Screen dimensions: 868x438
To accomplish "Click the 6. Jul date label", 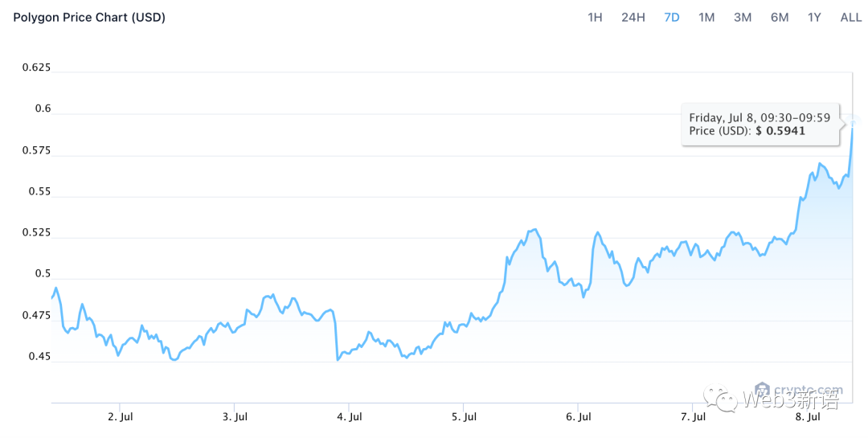I will tap(579, 417).
